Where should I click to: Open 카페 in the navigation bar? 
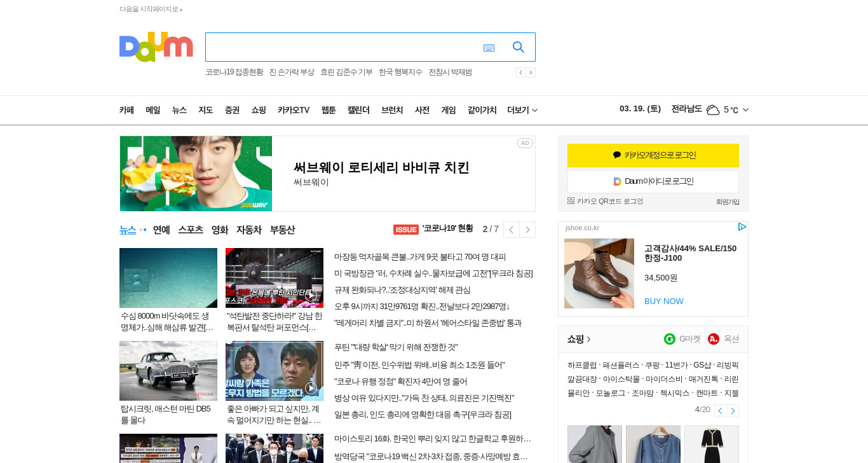[x=126, y=110]
